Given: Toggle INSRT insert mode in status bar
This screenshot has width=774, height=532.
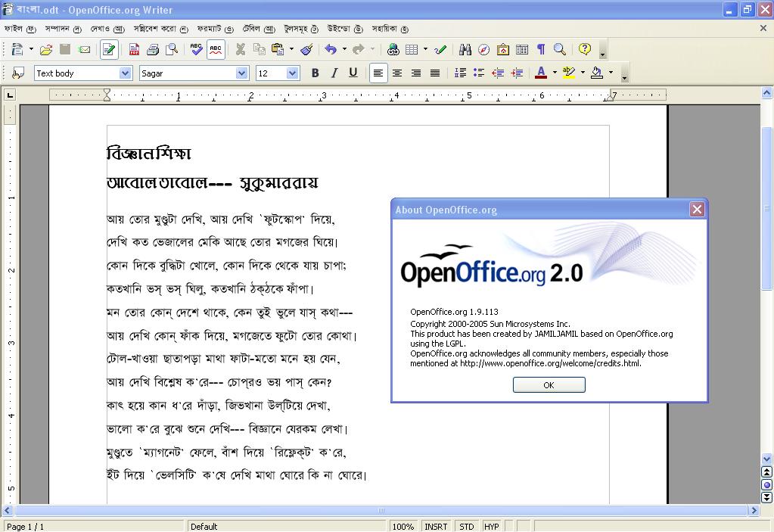Looking at the screenshot, I should (x=436, y=527).
